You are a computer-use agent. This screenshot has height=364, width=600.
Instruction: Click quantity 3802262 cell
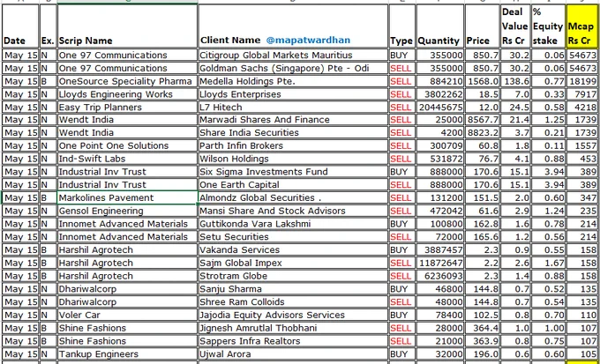pos(440,94)
